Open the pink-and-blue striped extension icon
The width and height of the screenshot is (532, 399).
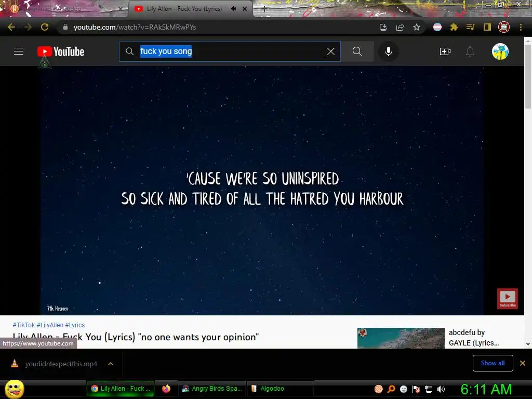(x=437, y=27)
